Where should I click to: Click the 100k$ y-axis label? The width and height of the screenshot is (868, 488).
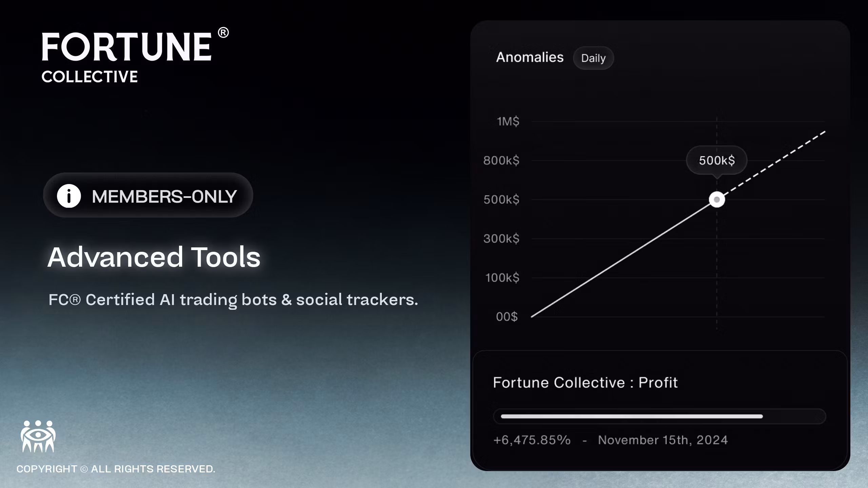(502, 278)
